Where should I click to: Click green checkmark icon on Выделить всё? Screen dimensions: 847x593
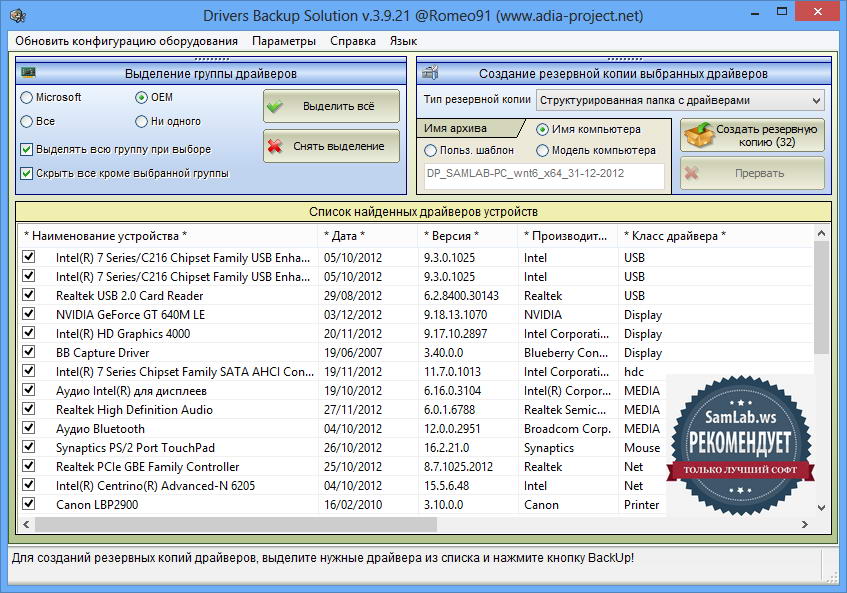click(x=276, y=106)
